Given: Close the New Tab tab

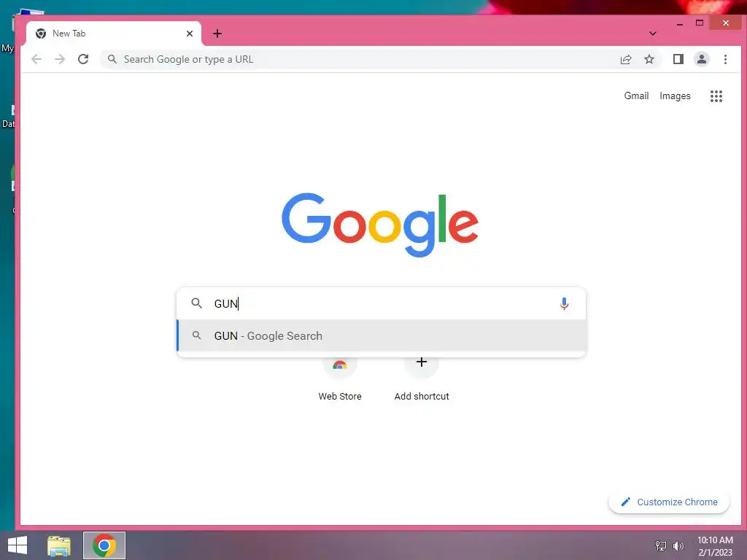Looking at the screenshot, I should (190, 34).
